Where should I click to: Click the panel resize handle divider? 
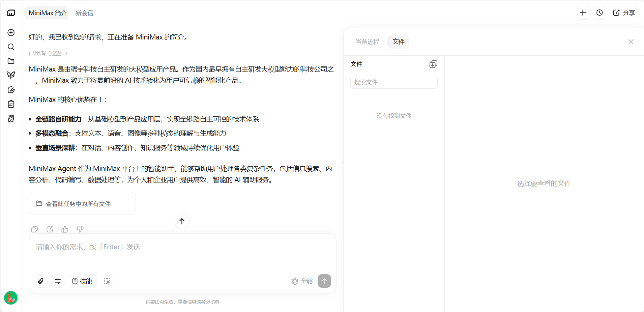343,170
